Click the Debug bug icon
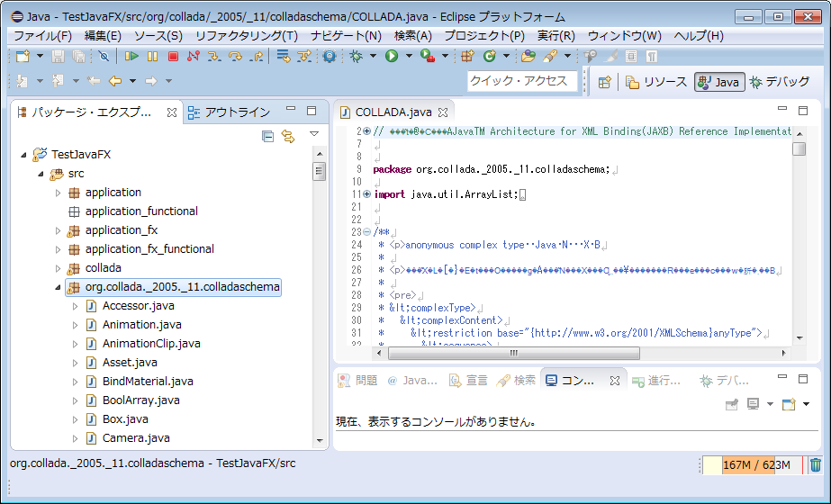This screenshot has height=504, width=831. point(357,56)
